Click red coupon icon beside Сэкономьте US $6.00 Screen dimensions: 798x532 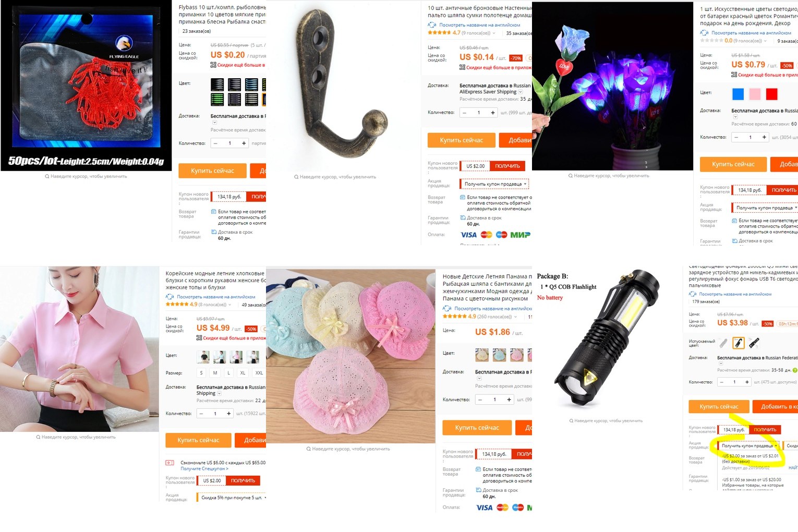pos(170,463)
